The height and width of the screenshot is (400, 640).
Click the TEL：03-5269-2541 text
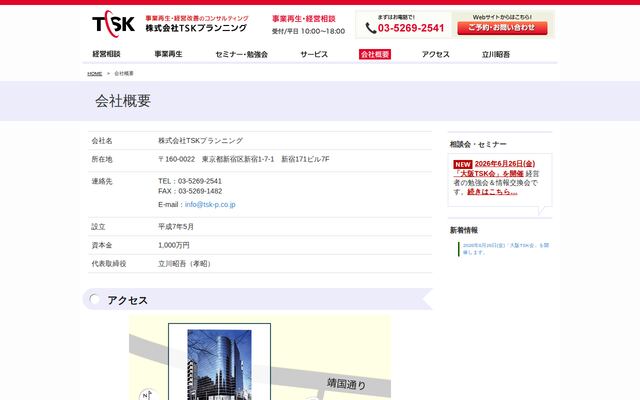click(190, 181)
